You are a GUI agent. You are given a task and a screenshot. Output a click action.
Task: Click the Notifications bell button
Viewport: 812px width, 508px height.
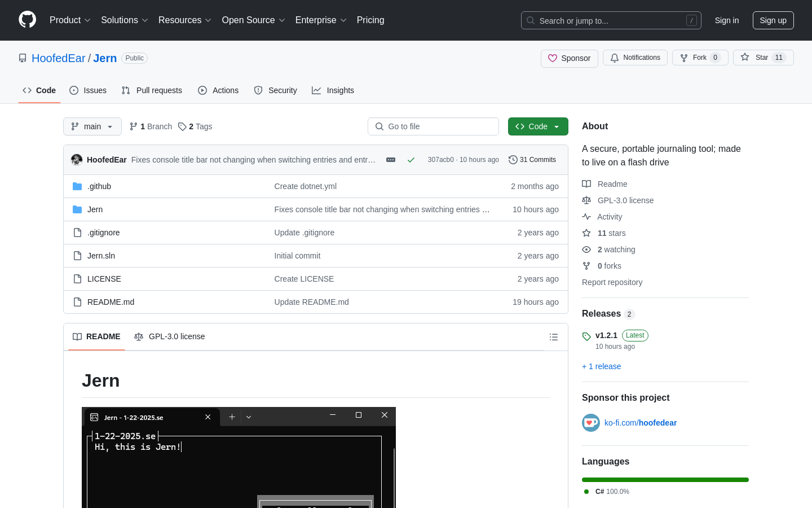pos(635,58)
